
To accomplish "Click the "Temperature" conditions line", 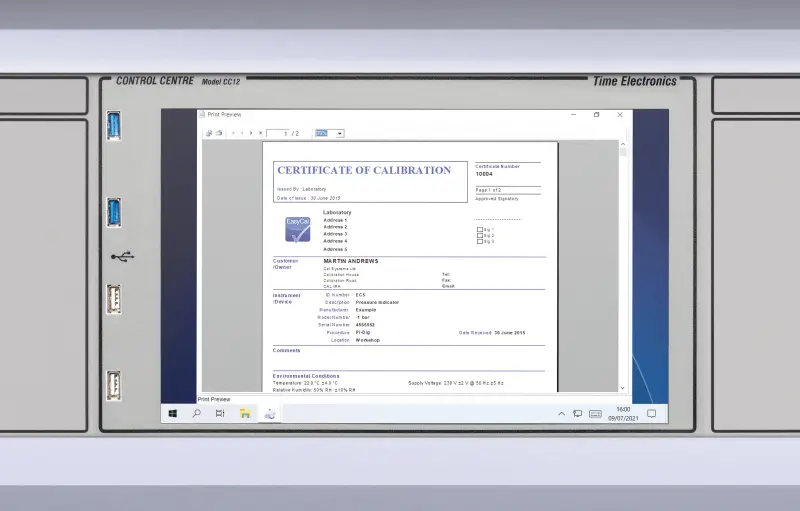I will [305, 383].
